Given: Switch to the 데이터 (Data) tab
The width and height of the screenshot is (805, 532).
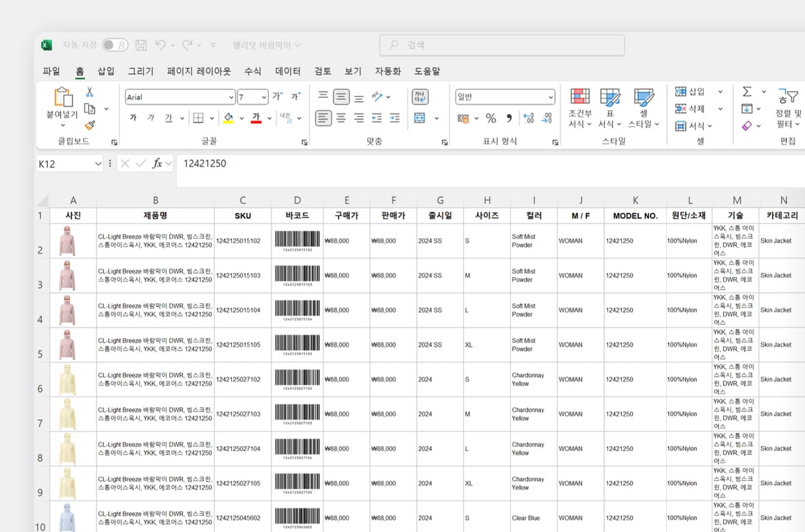Looking at the screenshot, I should coord(288,71).
